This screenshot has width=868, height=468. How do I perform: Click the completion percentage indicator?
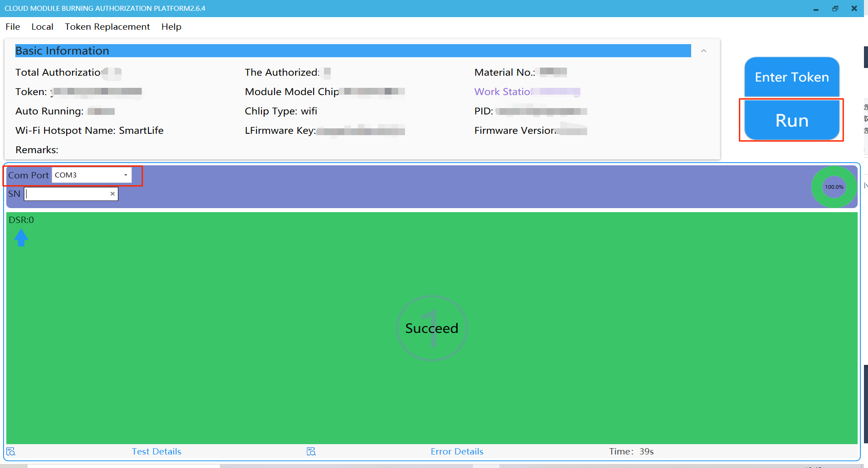[834, 186]
